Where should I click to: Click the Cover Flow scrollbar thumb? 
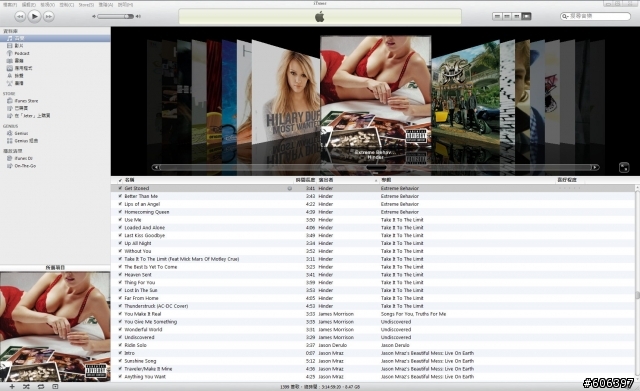pos(376,167)
